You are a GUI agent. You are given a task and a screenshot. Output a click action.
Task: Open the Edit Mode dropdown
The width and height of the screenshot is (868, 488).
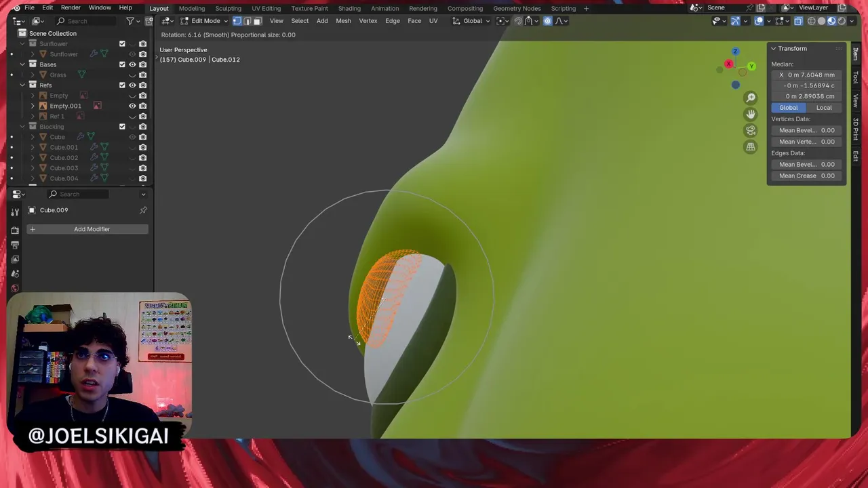[204, 21]
